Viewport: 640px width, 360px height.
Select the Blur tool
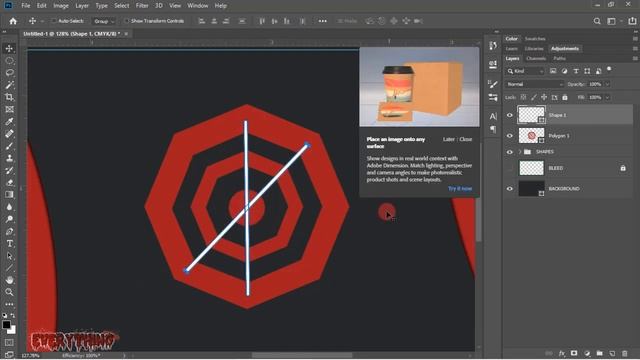pos(9,207)
